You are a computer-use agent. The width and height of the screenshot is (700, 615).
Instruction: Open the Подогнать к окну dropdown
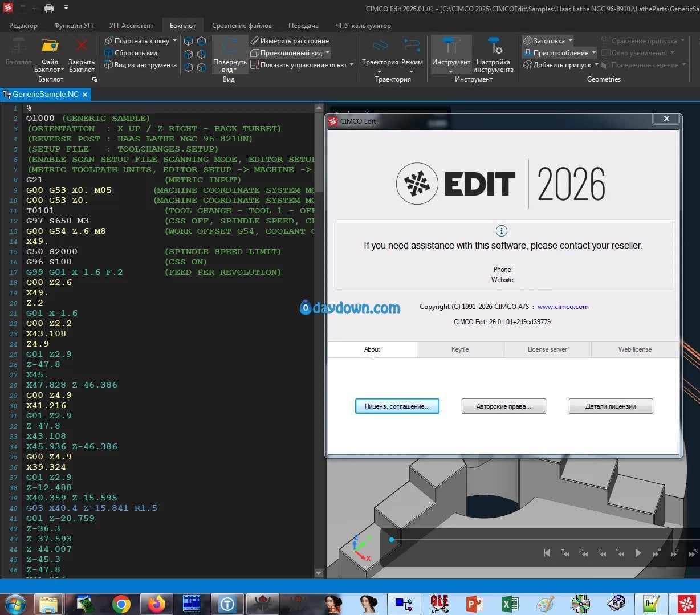coord(175,41)
